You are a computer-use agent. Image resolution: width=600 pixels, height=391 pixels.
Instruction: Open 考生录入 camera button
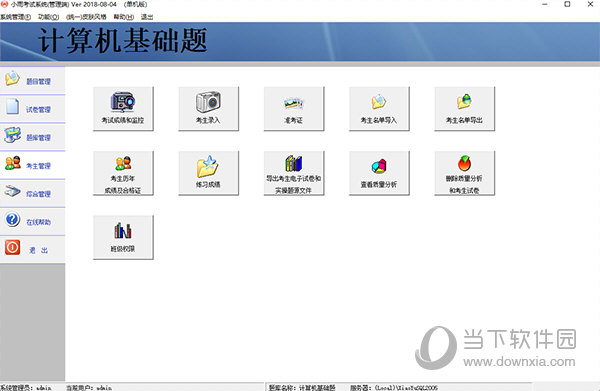tap(208, 109)
